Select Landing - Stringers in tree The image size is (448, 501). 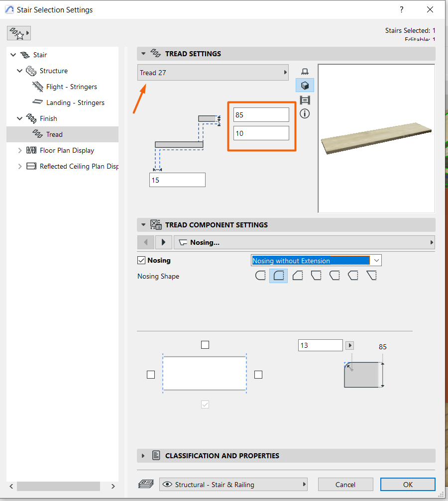coord(75,102)
